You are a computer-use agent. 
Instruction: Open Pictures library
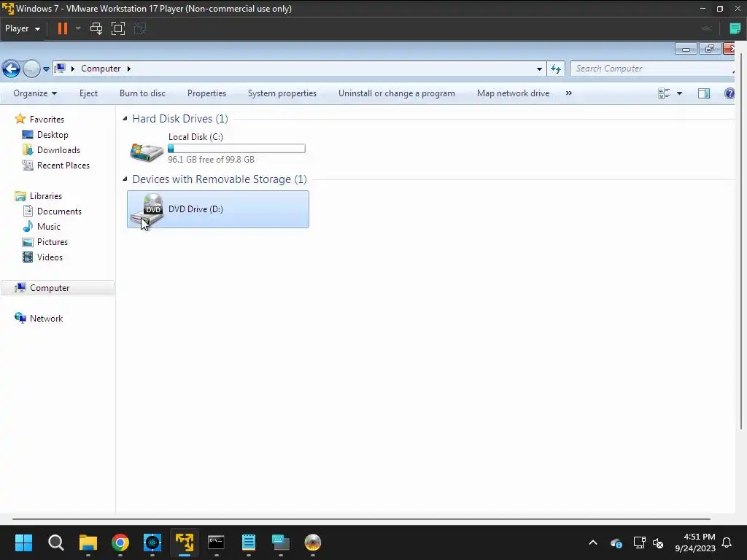53,242
